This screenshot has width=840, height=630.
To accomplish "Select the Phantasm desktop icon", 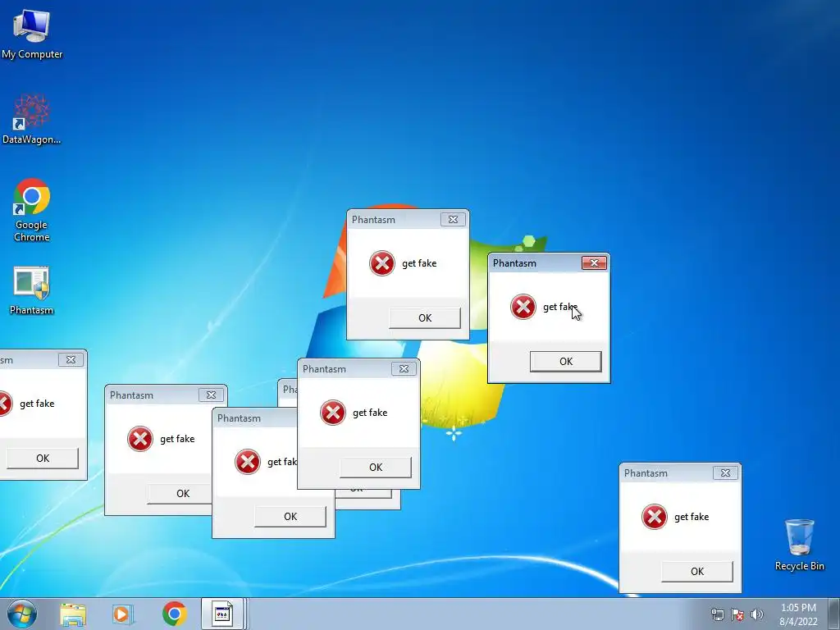I will pos(32,290).
